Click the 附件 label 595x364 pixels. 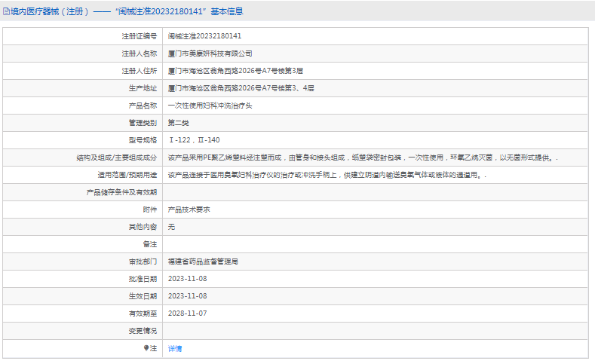coord(150,210)
